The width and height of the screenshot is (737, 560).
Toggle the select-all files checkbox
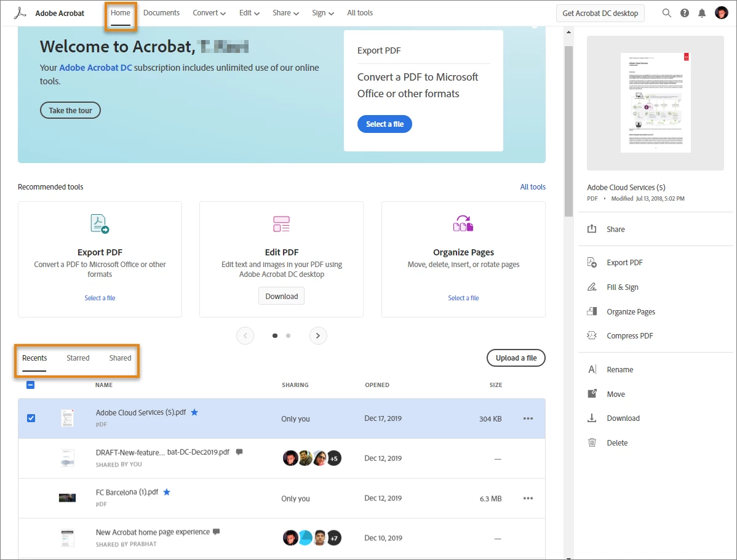point(31,385)
